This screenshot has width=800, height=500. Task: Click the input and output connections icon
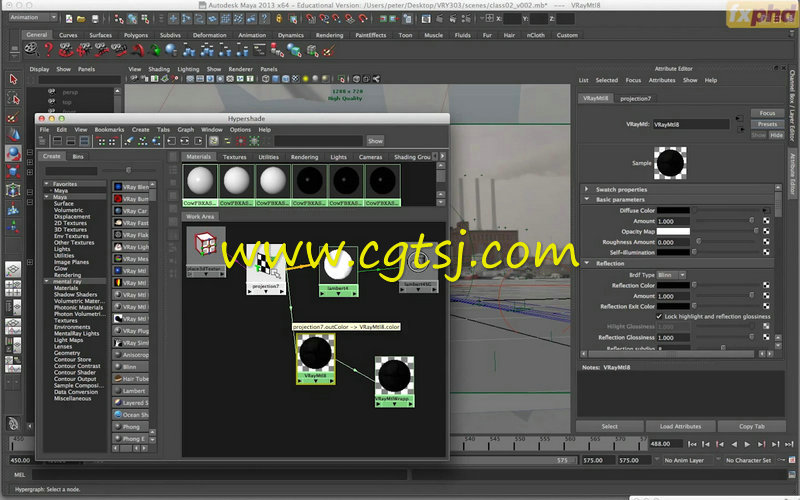[185, 141]
